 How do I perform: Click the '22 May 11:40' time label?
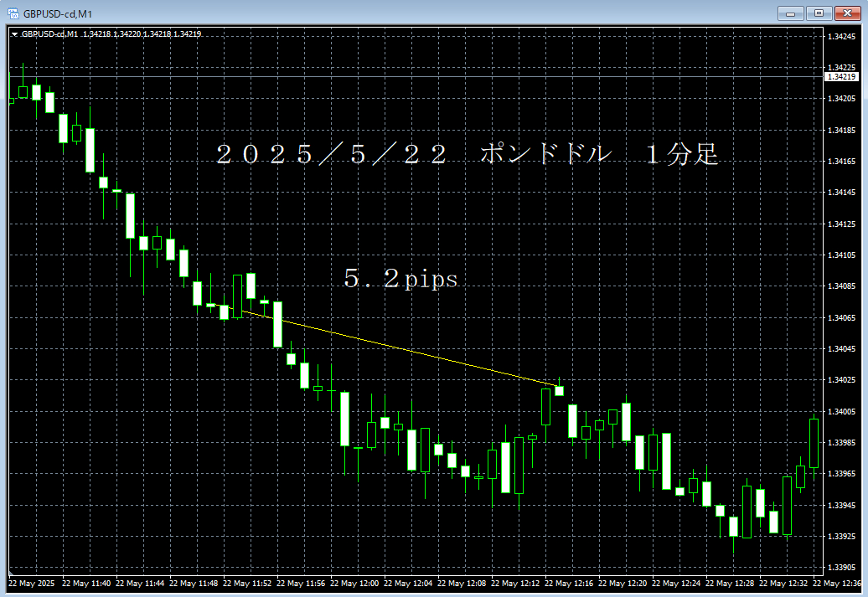(86, 583)
